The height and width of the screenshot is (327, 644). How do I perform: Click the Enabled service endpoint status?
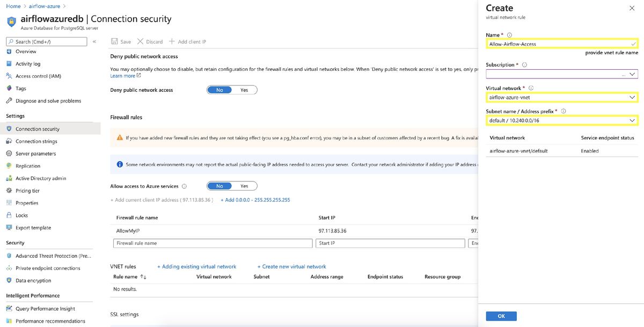click(x=590, y=151)
